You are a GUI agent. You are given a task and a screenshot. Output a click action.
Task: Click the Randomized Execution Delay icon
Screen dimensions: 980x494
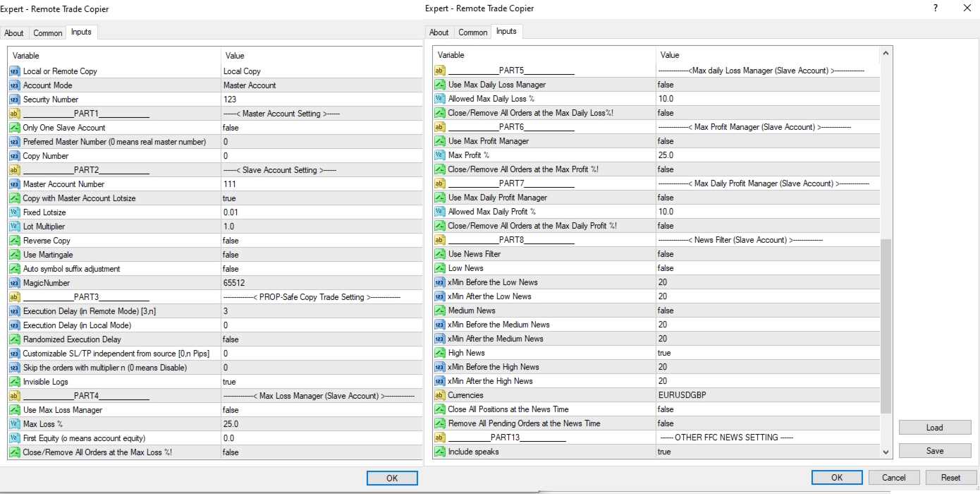pyautogui.click(x=15, y=339)
